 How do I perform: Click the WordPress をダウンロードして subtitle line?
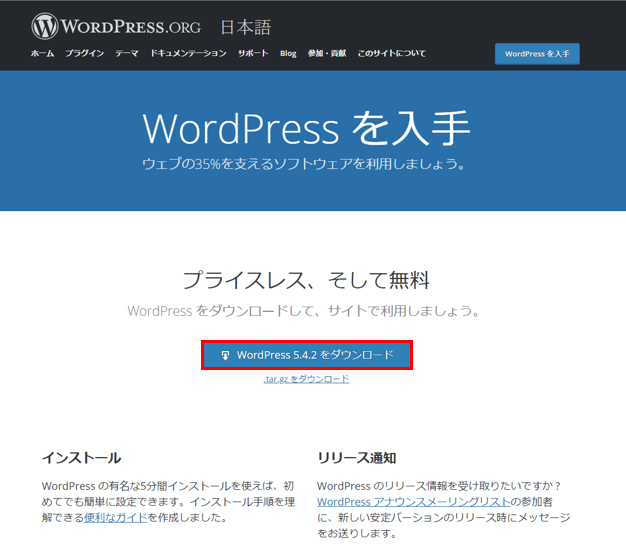303,311
